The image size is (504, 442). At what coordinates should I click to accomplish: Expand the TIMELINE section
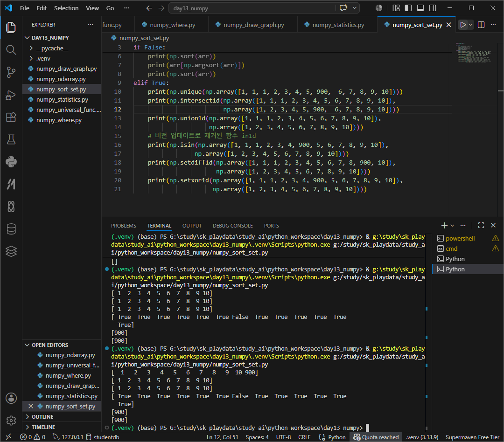coord(62,427)
